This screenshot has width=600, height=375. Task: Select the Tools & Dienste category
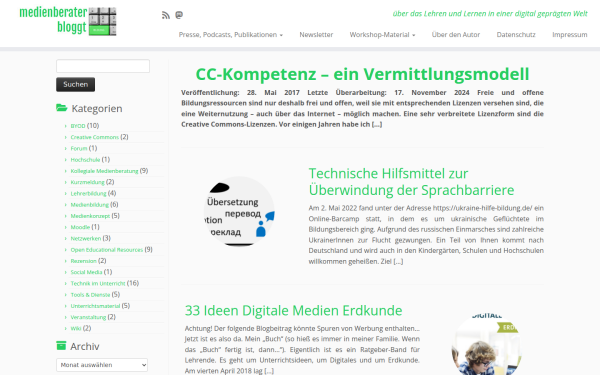(90, 295)
